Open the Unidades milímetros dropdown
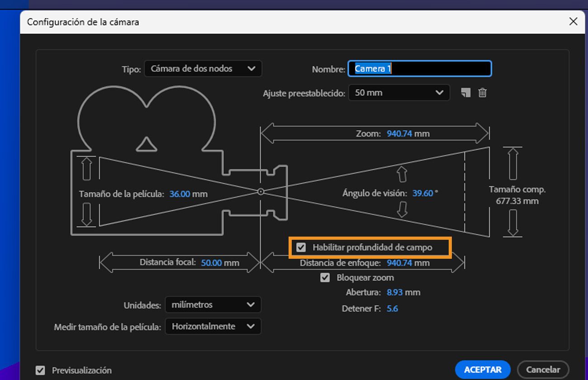588x380 pixels. pyautogui.click(x=213, y=305)
